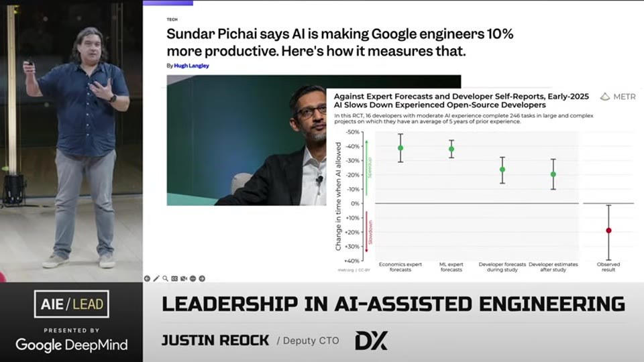This screenshot has width=644, height=362.
Task: Click the red Observed result data point
Action: pos(608,231)
